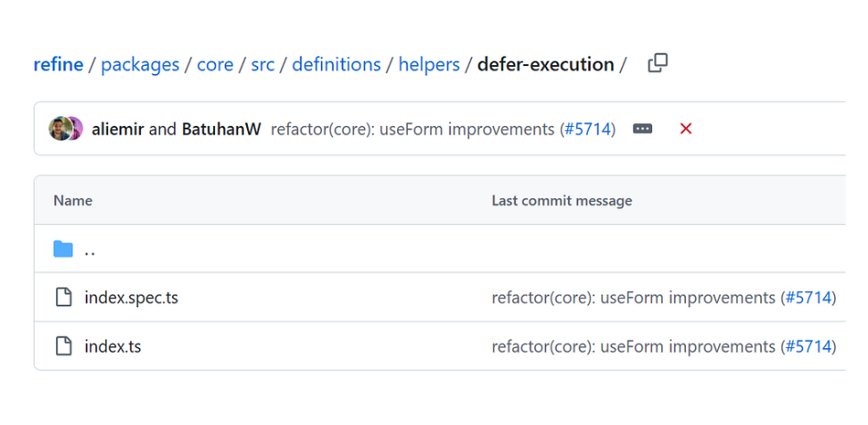The width and height of the screenshot is (868, 425).
Task: Open BatuhanW author profile link
Action: (221, 129)
